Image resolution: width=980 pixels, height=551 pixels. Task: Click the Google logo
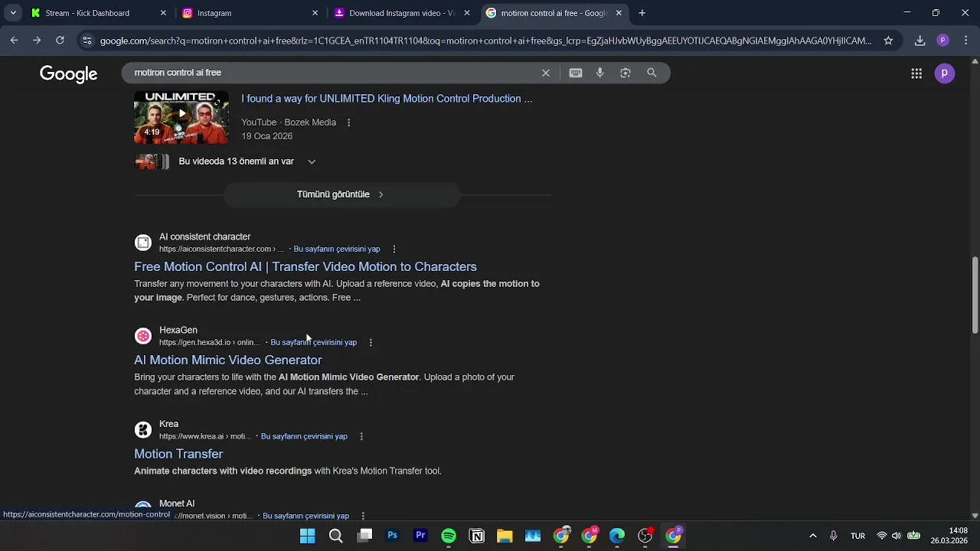pos(69,73)
